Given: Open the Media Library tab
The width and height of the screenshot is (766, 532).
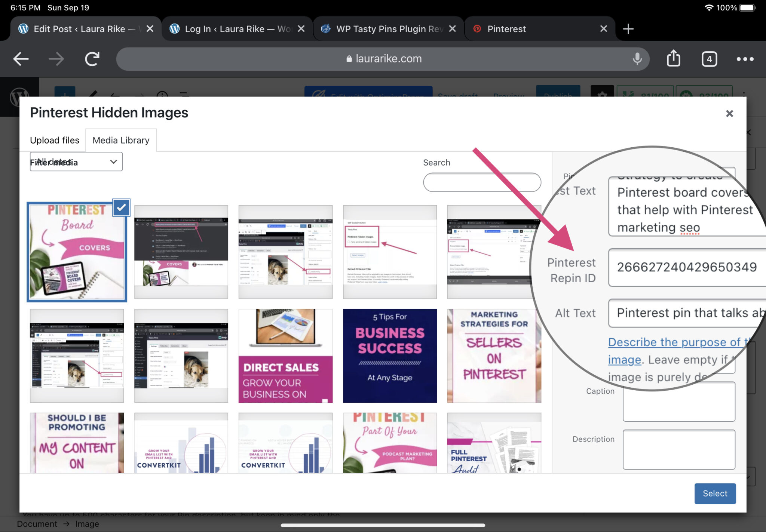Looking at the screenshot, I should coord(121,140).
